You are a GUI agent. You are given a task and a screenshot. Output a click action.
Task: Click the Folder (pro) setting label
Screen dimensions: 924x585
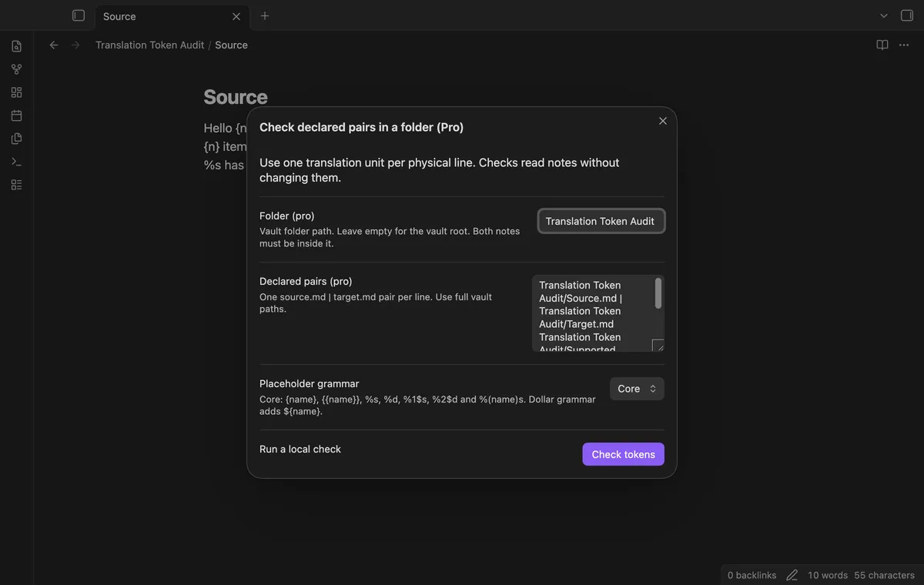[x=287, y=216]
